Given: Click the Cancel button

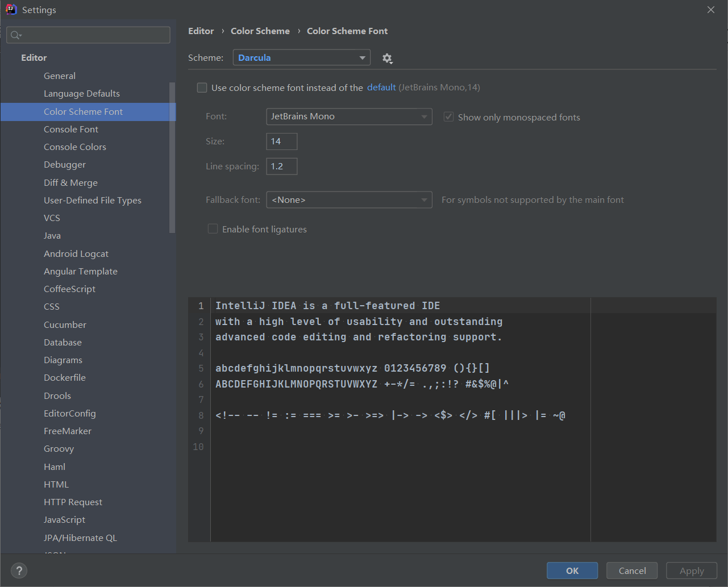Looking at the screenshot, I should click(x=632, y=571).
